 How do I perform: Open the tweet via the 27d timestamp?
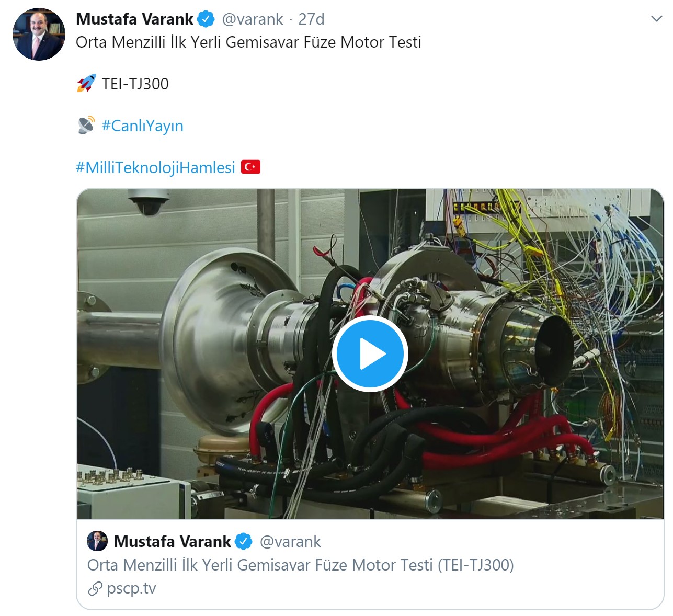pos(312,19)
